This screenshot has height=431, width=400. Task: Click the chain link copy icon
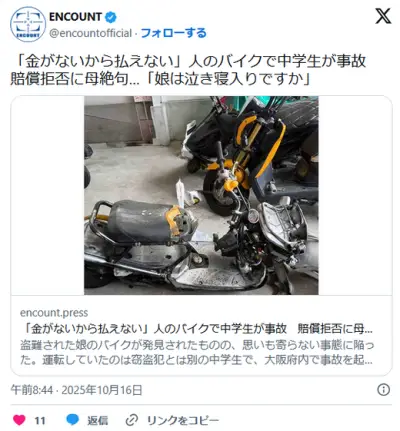pos(132,420)
